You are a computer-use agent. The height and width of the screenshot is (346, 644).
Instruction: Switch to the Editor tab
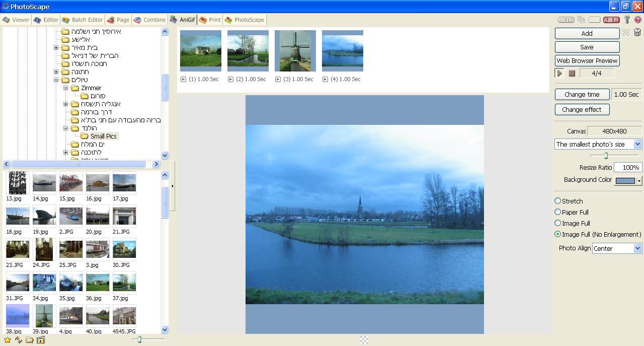click(46, 20)
